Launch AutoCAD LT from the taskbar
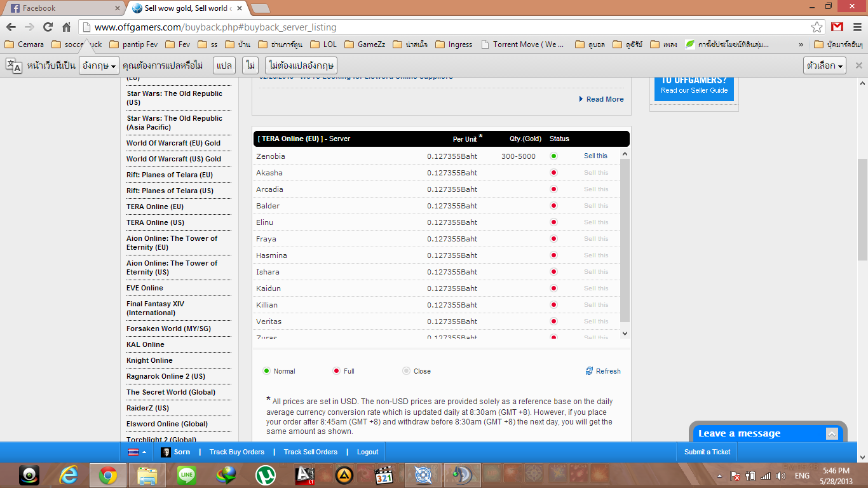The height and width of the screenshot is (488, 868). [x=305, y=475]
